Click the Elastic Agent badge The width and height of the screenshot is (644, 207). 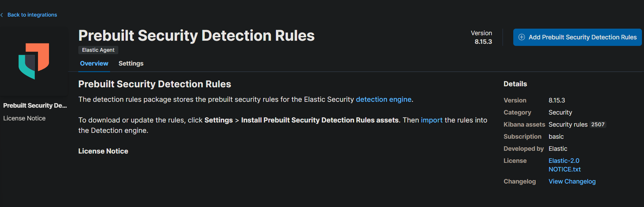(98, 50)
